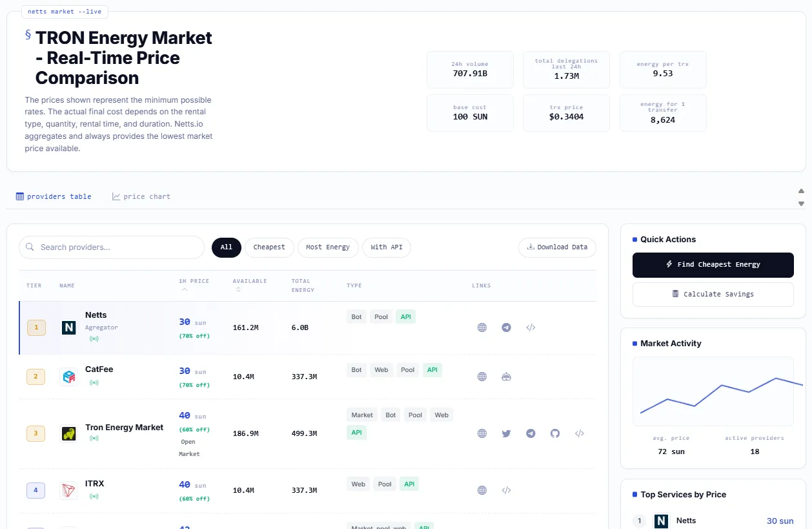Click the Netts logo in the providers table

68,327
